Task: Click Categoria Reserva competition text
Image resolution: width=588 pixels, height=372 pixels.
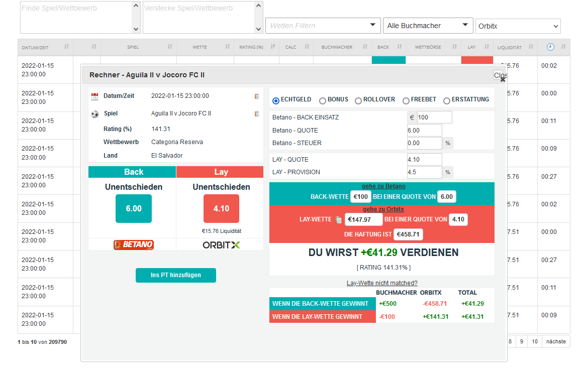Action: point(177,142)
